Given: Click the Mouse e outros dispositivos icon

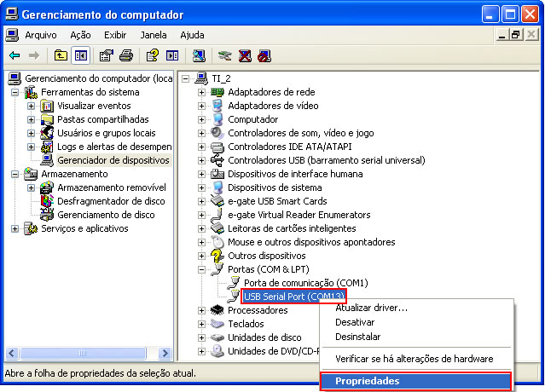Looking at the screenshot, I should [x=217, y=242].
